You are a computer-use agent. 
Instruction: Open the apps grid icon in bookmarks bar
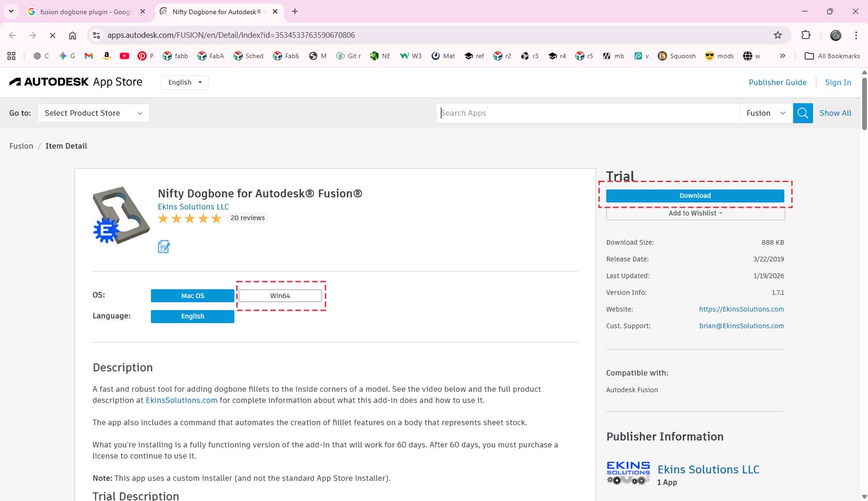click(11, 56)
